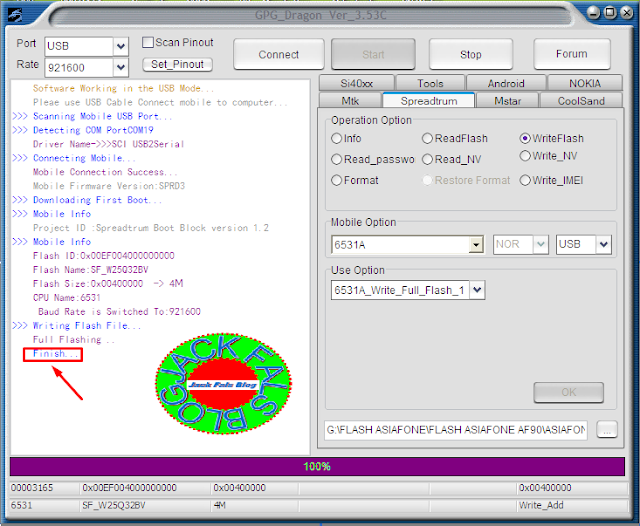Switch to the CoolSand tab

pos(581,101)
